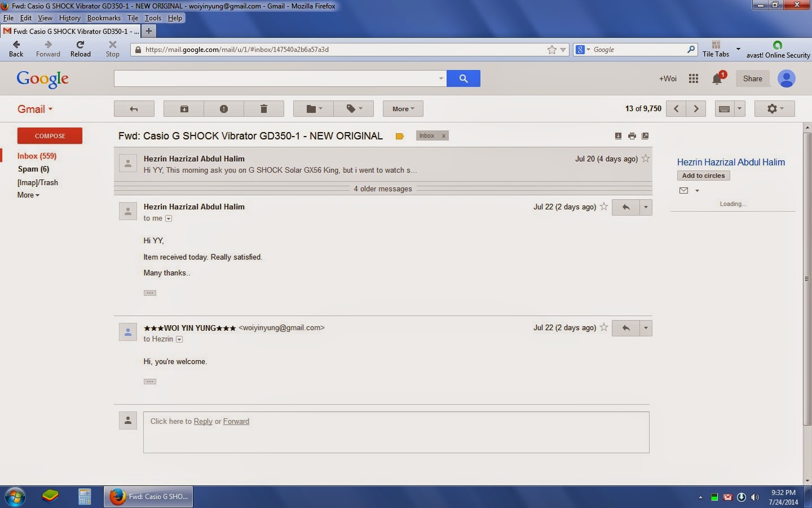Image resolution: width=812 pixels, height=508 pixels.
Task: Show trimmed content in Hezrin's message
Action: pyautogui.click(x=150, y=293)
